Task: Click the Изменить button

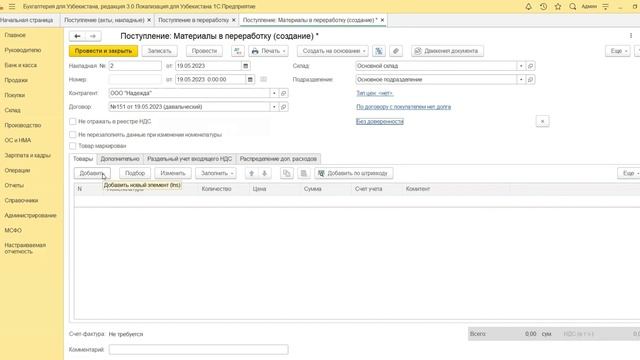Action: click(x=173, y=173)
